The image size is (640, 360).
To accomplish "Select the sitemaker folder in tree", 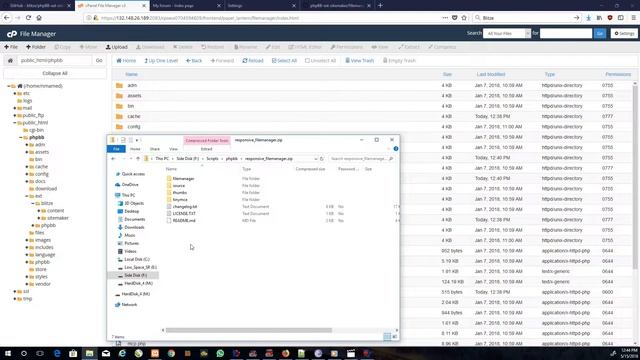I will pos(58,218).
